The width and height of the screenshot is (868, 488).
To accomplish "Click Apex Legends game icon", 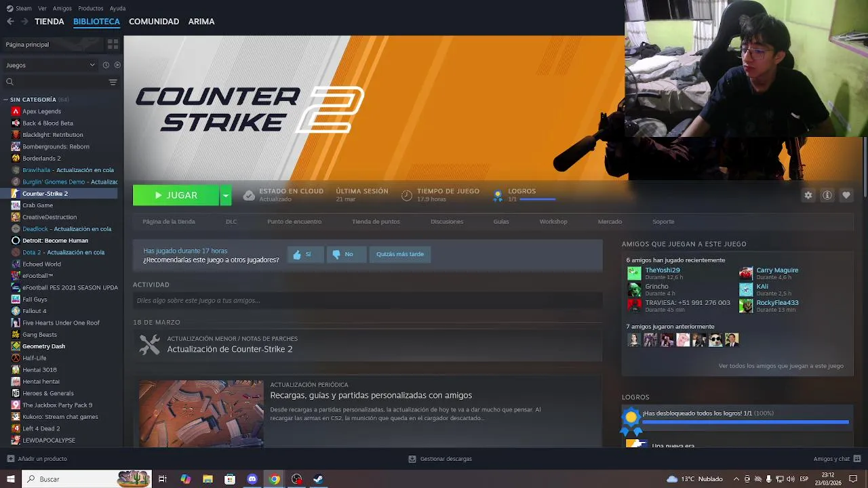I will click(16, 111).
